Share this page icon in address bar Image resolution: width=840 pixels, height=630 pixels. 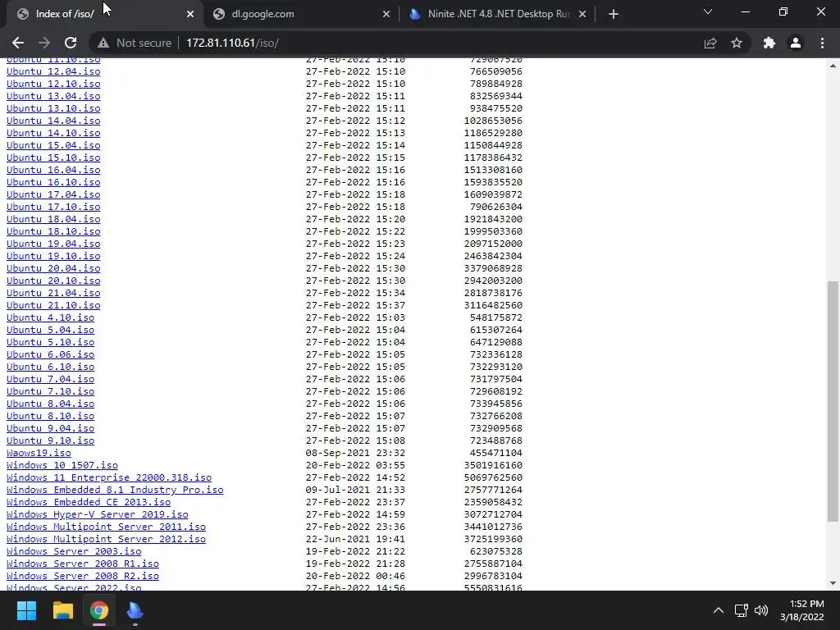(710, 43)
